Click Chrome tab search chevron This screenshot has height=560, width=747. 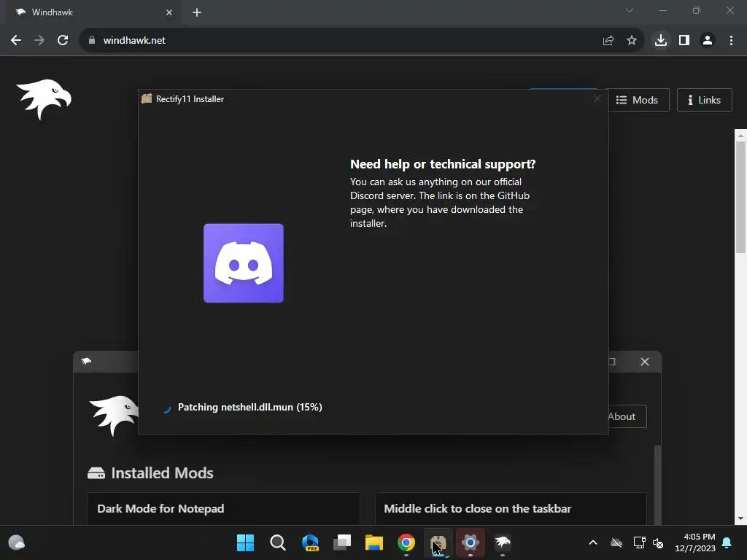[630, 10]
